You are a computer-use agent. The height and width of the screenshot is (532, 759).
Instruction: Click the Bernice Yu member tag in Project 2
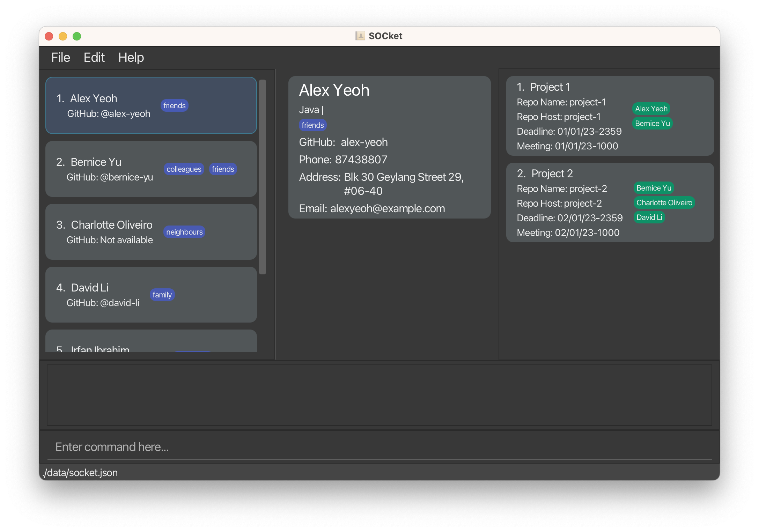coord(654,188)
